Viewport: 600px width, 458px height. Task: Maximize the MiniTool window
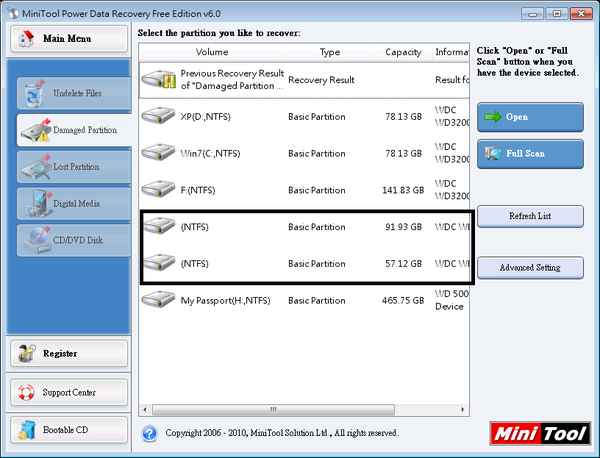pyautogui.click(x=557, y=14)
